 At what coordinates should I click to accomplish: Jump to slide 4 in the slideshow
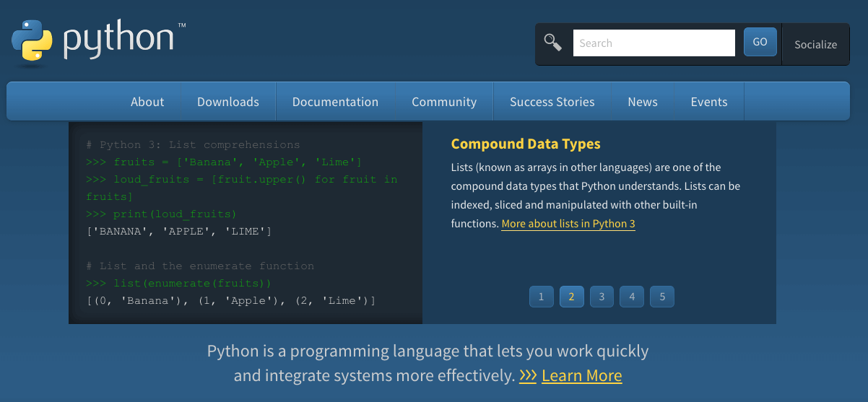click(x=632, y=297)
